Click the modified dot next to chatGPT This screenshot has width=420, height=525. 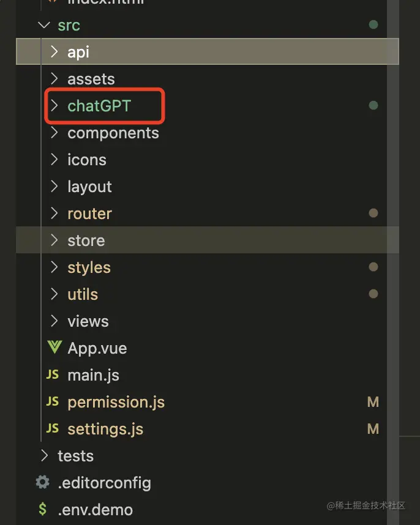(x=373, y=106)
